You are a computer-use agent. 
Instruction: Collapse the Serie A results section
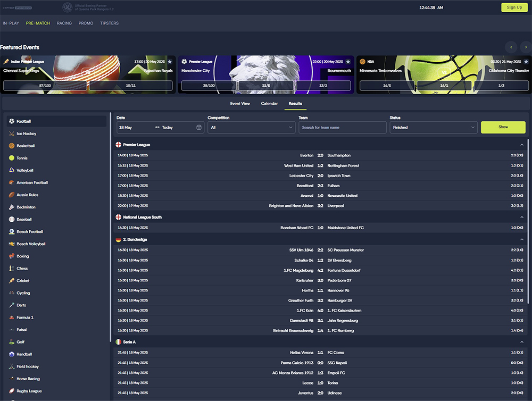(522, 342)
